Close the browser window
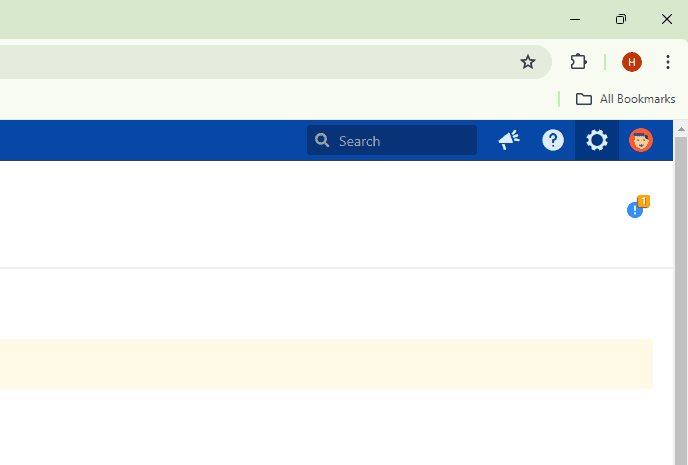This screenshot has width=688, height=465. [667, 19]
